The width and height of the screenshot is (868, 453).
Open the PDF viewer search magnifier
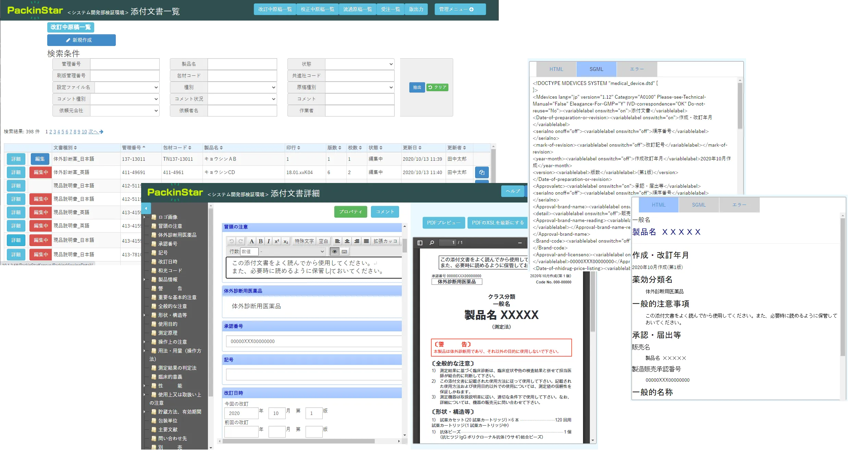432,243
